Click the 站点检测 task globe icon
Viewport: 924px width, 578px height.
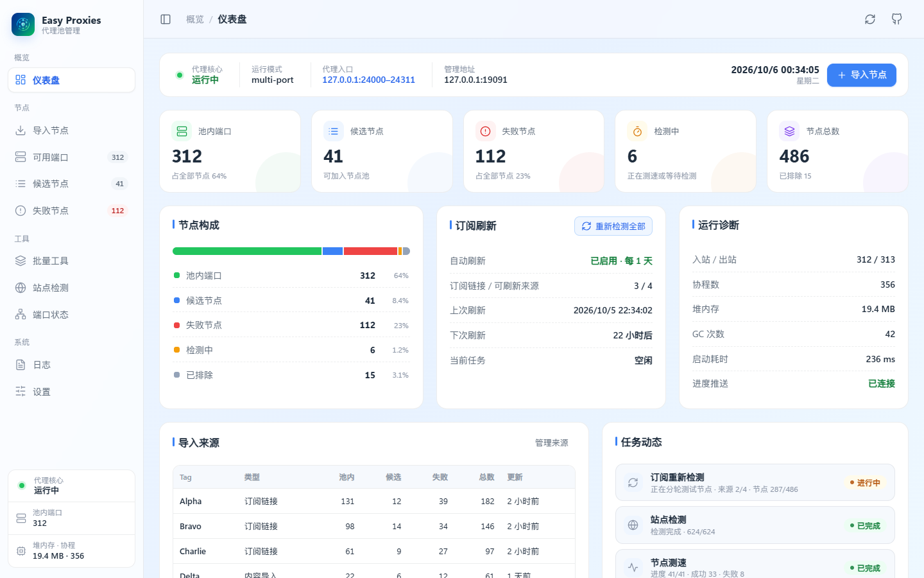(633, 525)
